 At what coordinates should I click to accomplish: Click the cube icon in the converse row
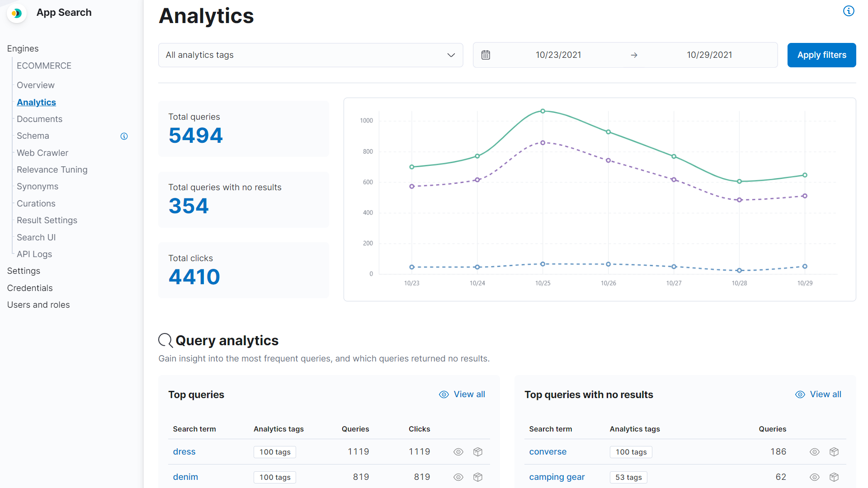tap(834, 452)
